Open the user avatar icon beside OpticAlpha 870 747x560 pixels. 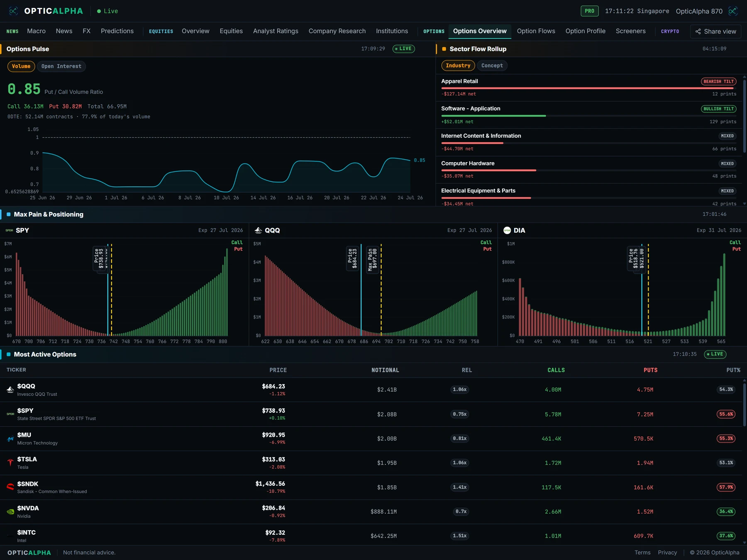(x=733, y=11)
